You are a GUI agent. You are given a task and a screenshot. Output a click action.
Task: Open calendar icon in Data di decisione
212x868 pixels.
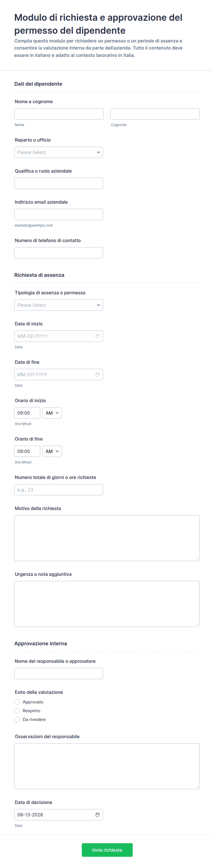tap(98, 814)
